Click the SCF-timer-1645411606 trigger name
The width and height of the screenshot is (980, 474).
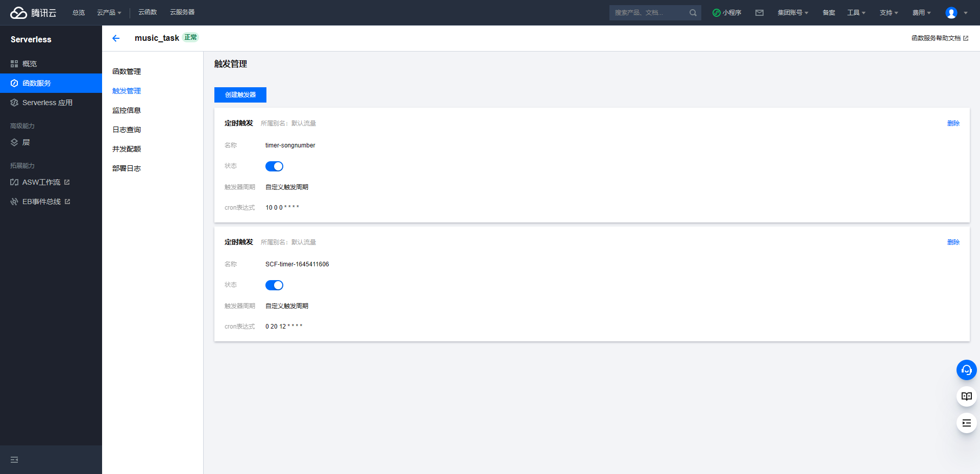297,264
